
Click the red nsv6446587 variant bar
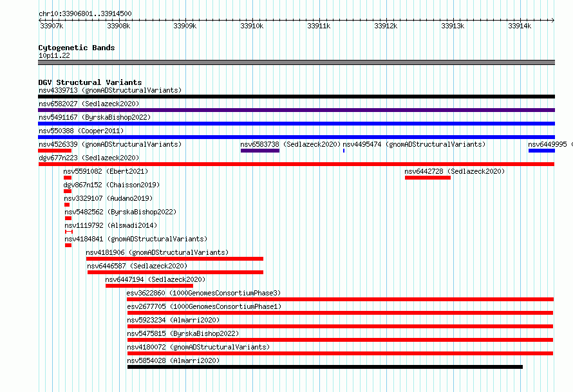point(175,272)
